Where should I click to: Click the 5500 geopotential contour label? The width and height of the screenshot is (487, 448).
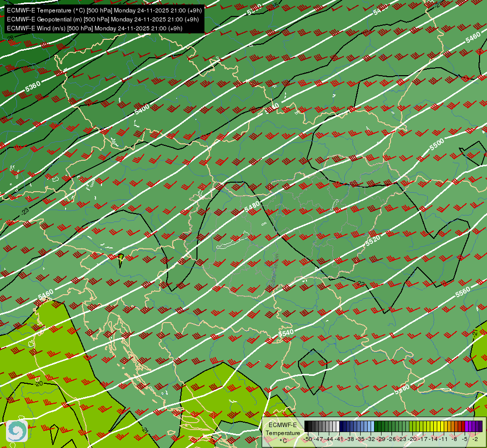coord(437,144)
